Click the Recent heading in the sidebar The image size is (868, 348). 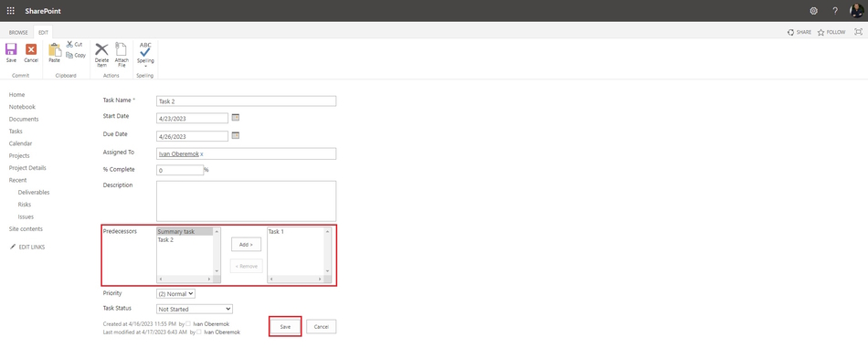pyautogui.click(x=17, y=180)
